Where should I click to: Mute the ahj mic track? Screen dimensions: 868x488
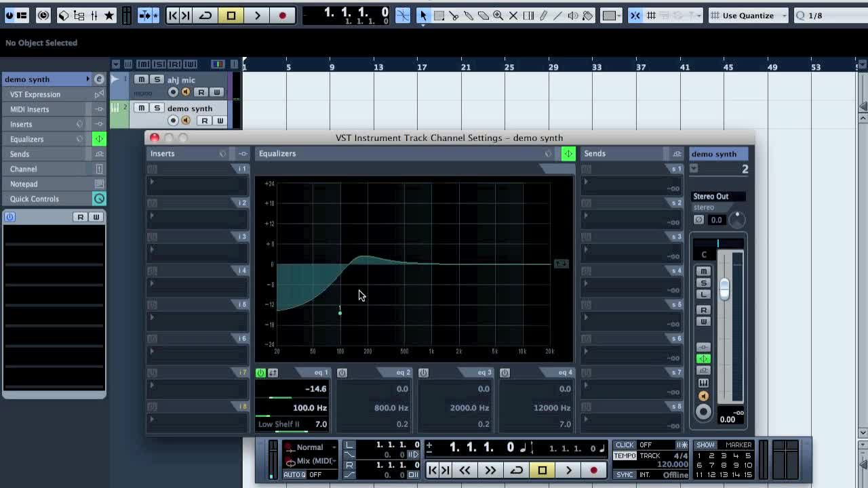click(x=141, y=79)
